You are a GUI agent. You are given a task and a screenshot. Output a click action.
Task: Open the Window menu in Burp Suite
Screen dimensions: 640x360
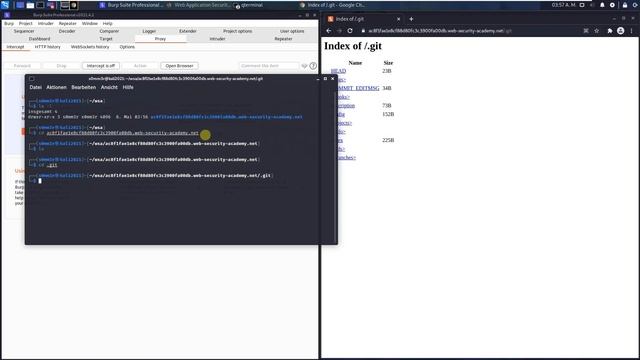(90, 23)
